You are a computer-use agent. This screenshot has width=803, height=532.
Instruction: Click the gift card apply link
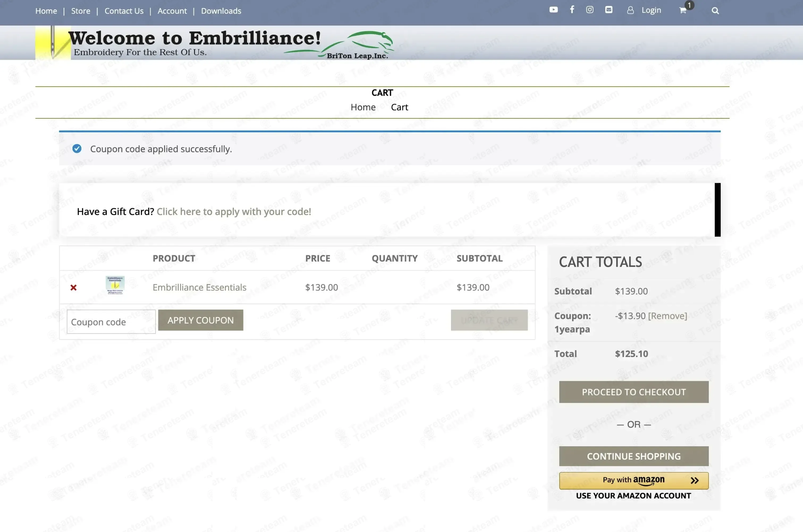pyautogui.click(x=234, y=212)
